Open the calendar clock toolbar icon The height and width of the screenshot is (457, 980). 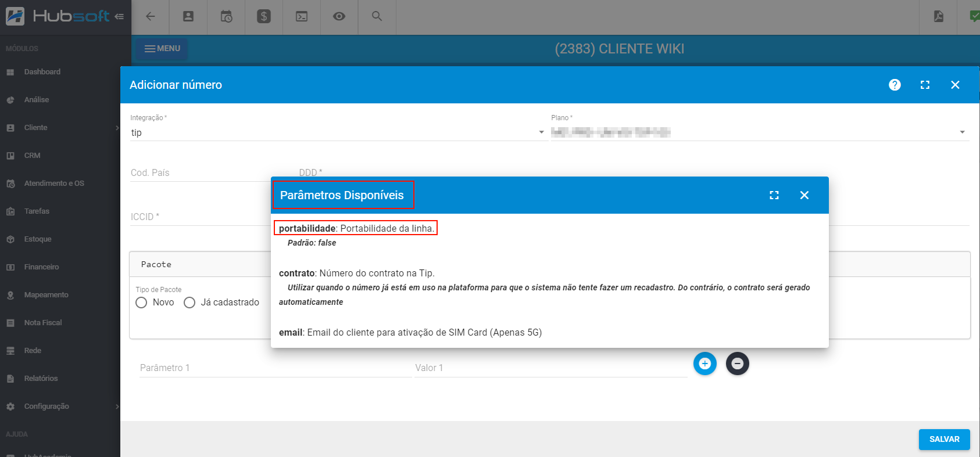click(226, 16)
